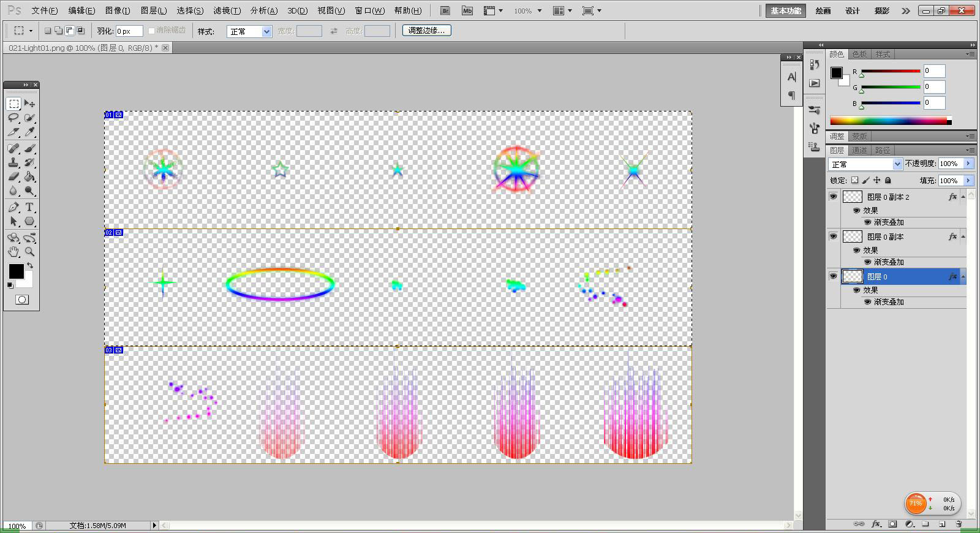
Task: Swap foreground and background colors
Action: 29,266
